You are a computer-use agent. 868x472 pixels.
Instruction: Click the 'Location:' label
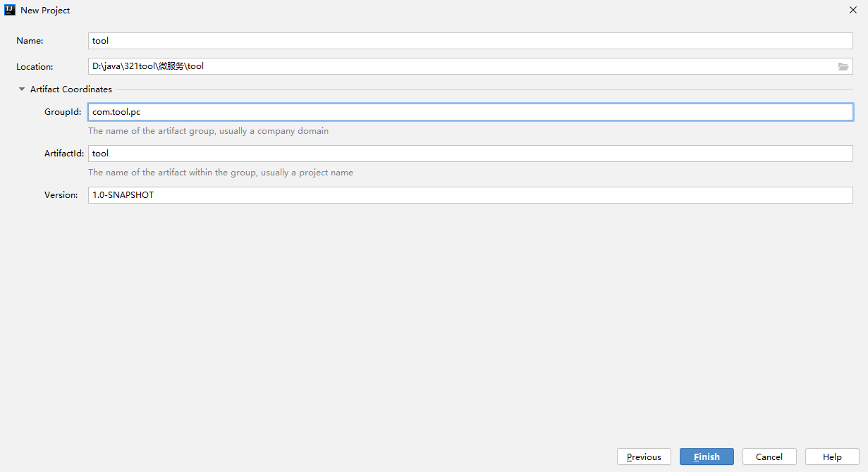[35, 67]
